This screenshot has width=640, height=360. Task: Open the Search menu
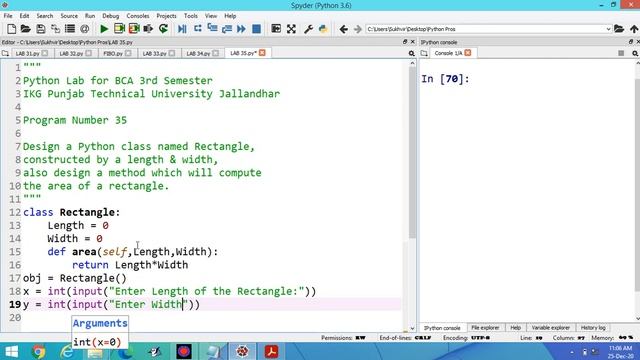44,16
